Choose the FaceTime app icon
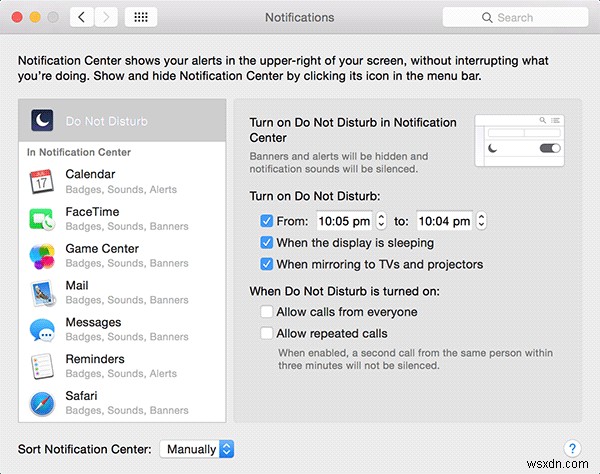 [42, 218]
